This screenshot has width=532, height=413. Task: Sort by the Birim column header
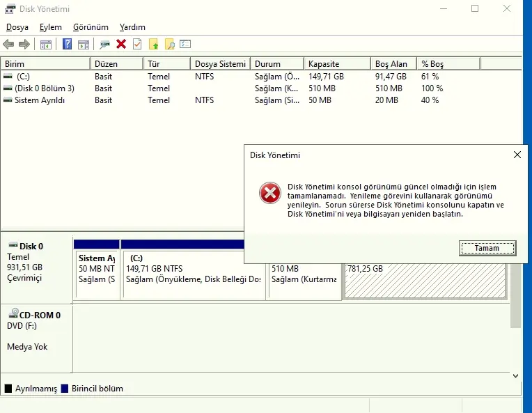(x=45, y=64)
